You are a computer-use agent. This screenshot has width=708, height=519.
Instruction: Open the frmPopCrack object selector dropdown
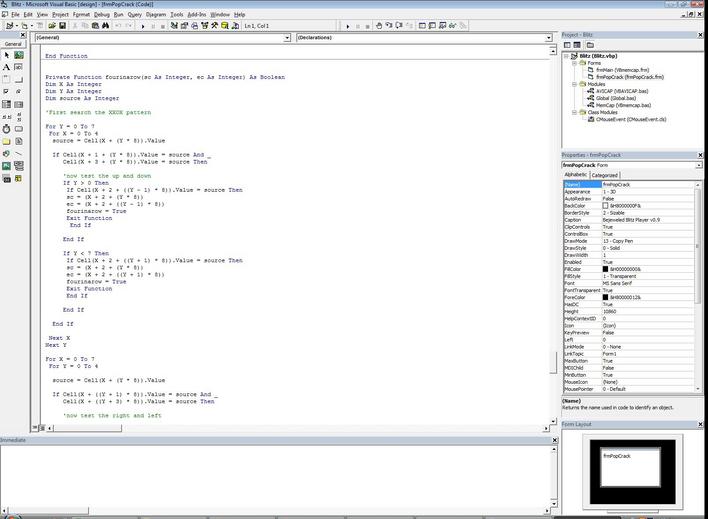pos(701,164)
